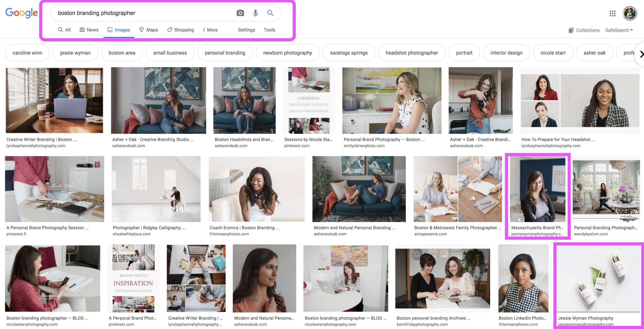Switch to the News tab
The height and width of the screenshot is (329, 644).
tap(89, 30)
